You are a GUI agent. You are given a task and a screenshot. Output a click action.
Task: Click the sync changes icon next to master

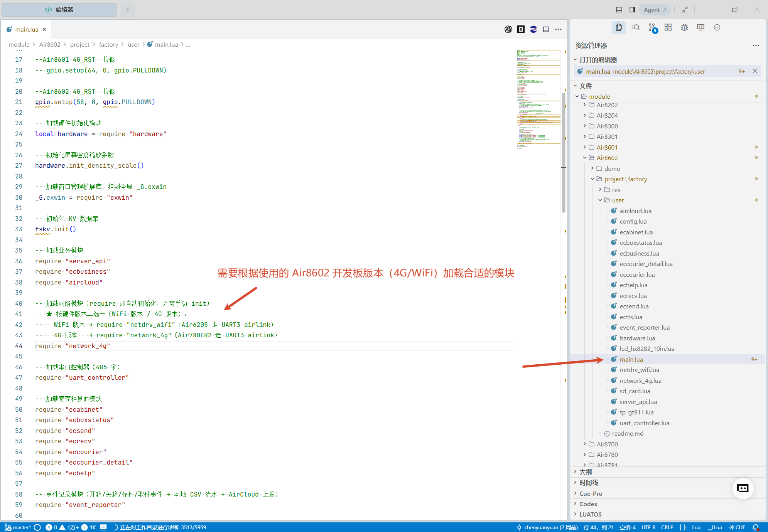pyautogui.click(x=37, y=527)
